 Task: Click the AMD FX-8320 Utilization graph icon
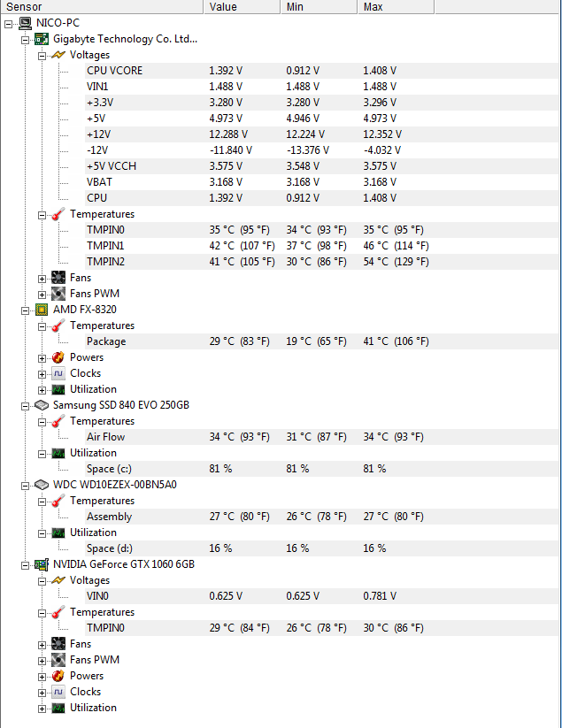click(x=58, y=389)
